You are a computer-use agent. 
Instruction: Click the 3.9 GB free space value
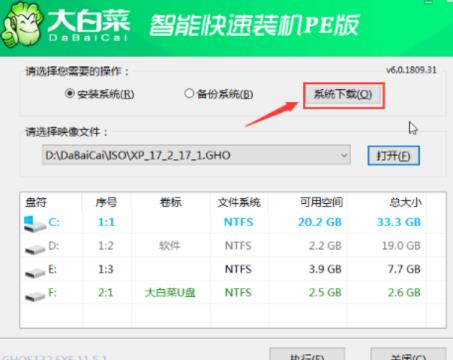click(x=325, y=269)
